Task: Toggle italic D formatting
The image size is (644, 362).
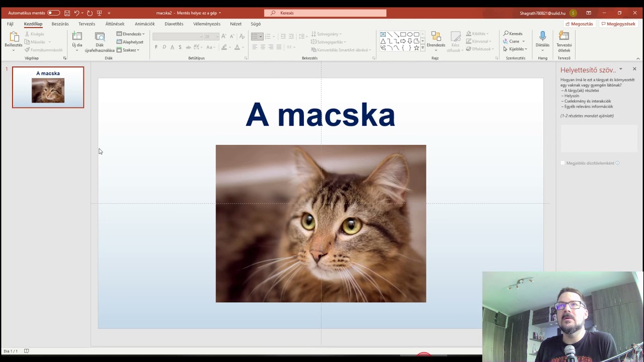Action: point(164,47)
